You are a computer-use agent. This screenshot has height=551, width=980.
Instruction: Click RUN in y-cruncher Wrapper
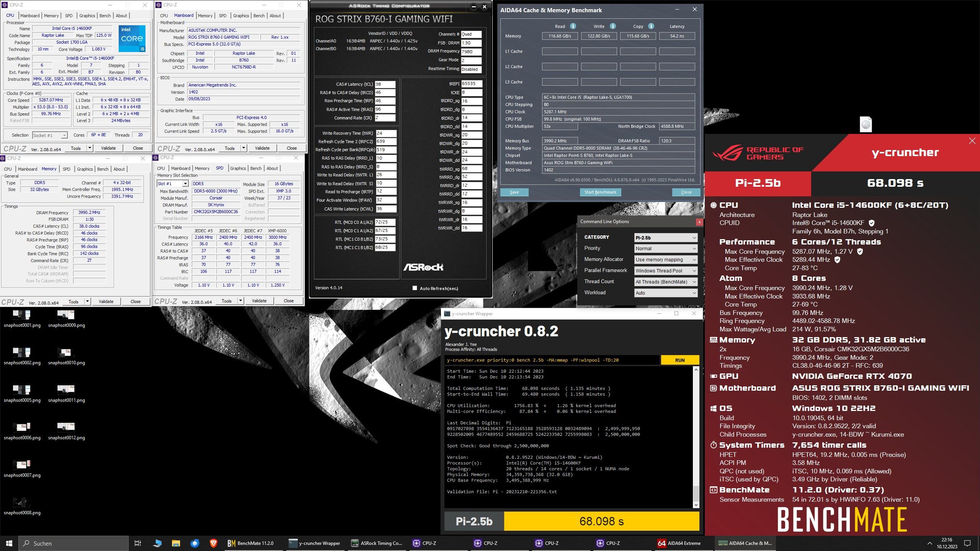[x=680, y=360]
